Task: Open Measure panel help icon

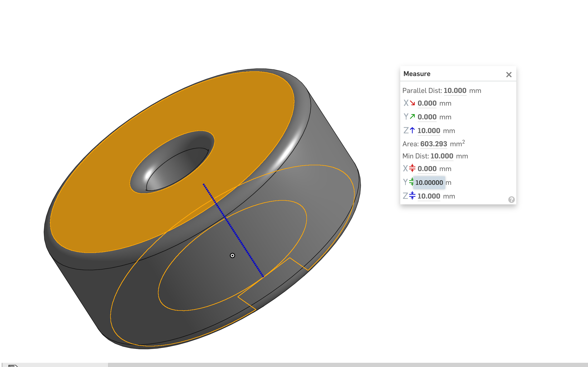Action: point(511,200)
